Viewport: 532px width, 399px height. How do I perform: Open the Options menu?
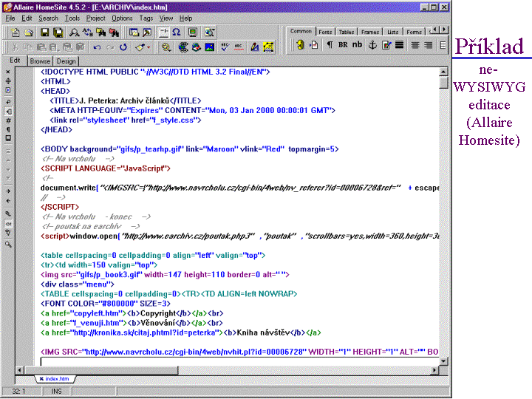122,18
